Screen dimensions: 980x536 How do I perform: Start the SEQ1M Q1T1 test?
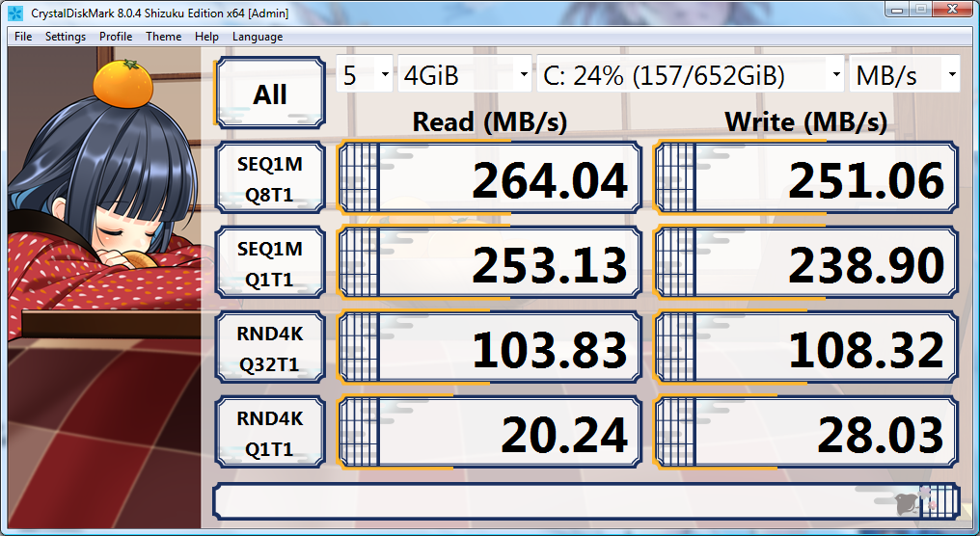coord(270,262)
